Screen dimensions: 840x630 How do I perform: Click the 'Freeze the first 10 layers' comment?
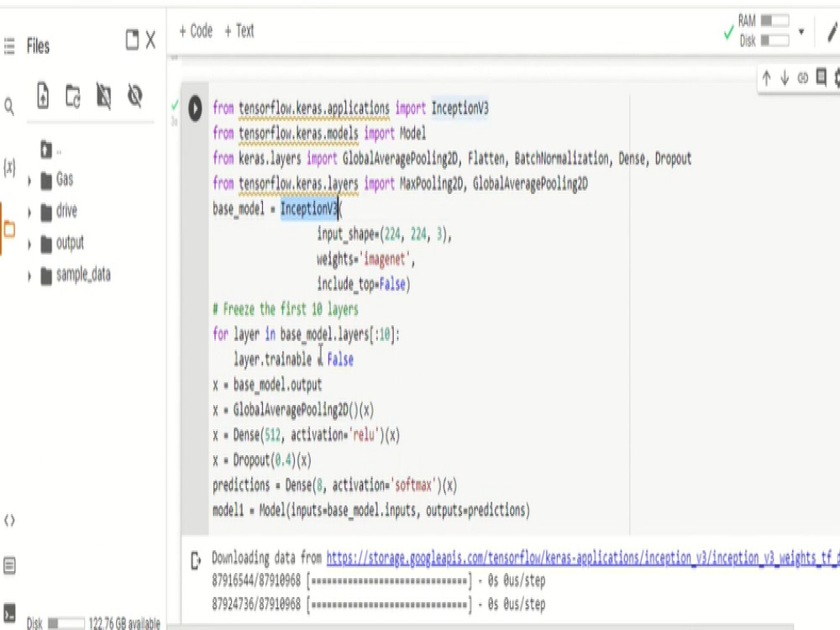(x=286, y=309)
